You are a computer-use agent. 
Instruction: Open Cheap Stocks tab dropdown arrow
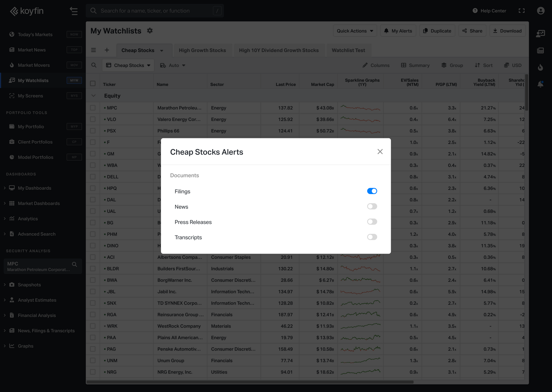coord(162,50)
